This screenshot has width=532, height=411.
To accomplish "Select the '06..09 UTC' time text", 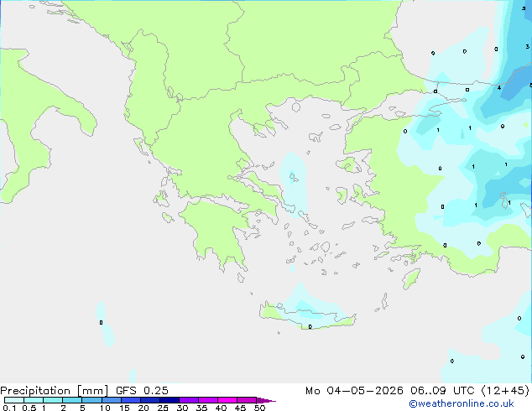I will click(442, 391).
